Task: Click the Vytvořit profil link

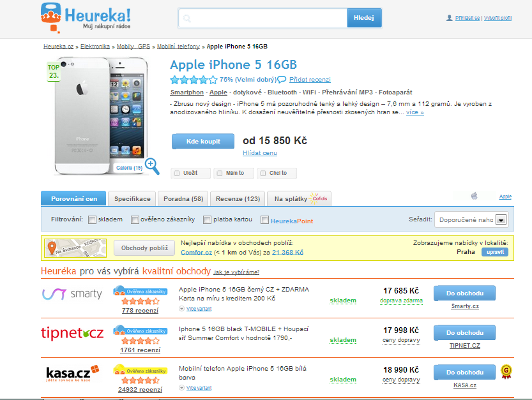Action: click(x=498, y=18)
